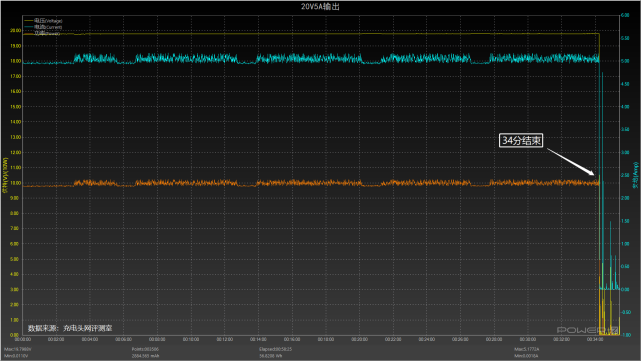Click the Current legend entry

(48, 27)
